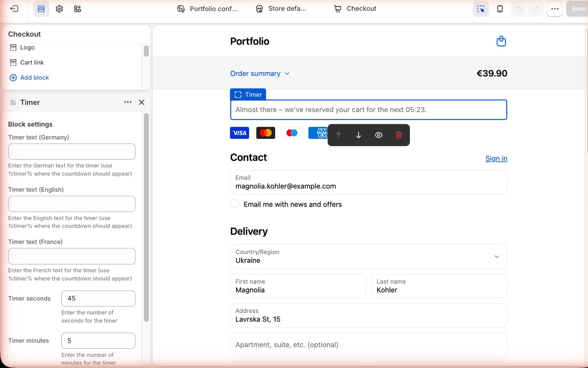Viewport: 588px width, 368px height.
Task: Open the Country/Region dropdown
Action: 368,257
